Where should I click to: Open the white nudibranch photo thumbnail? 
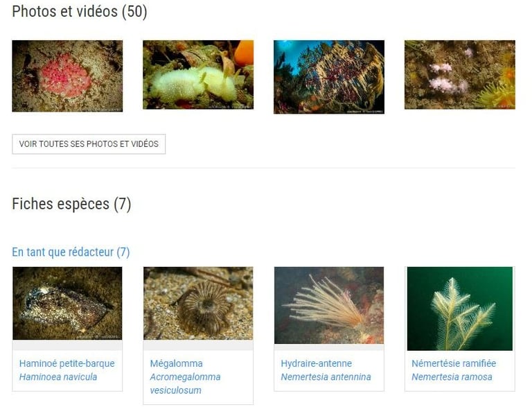tap(198, 75)
